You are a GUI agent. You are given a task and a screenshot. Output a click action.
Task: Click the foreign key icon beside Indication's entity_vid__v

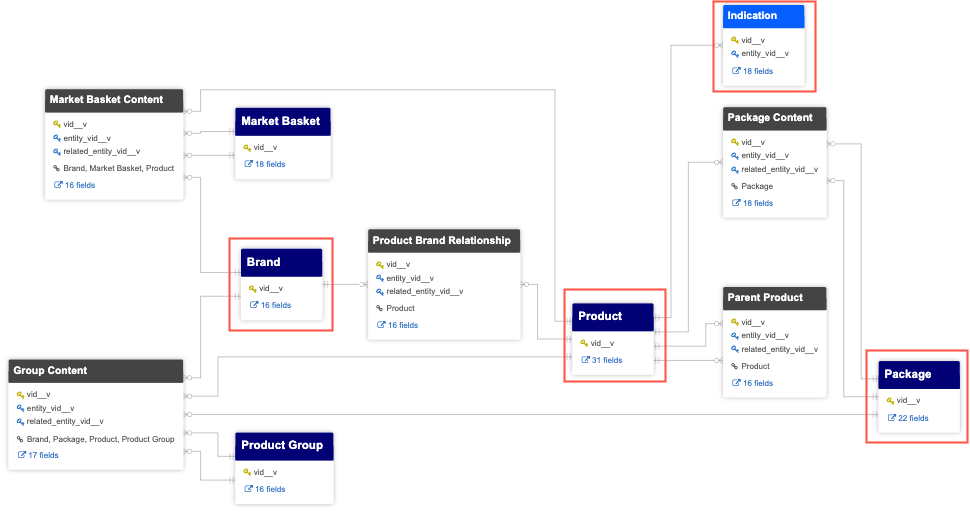pyautogui.click(x=735, y=54)
